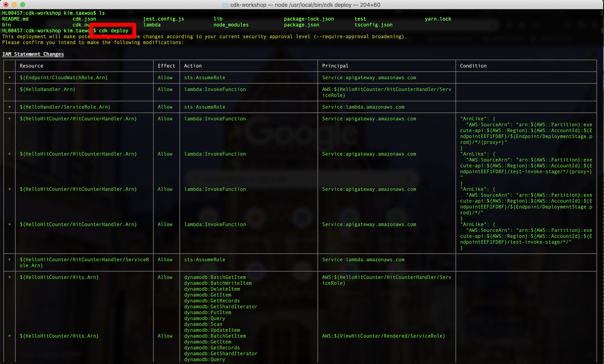Viewport: 604px width, 364px height.
Task: Click the Principal column header
Action: point(335,66)
